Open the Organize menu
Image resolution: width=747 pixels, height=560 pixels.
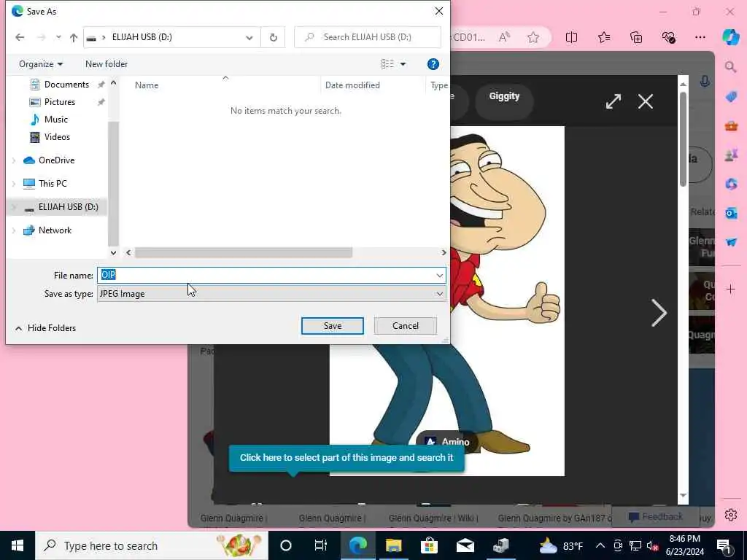click(41, 64)
